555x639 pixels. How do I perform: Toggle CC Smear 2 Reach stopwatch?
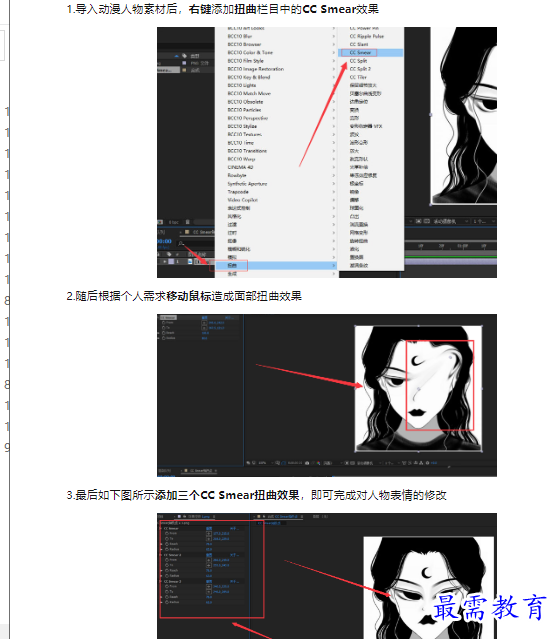click(167, 571)
